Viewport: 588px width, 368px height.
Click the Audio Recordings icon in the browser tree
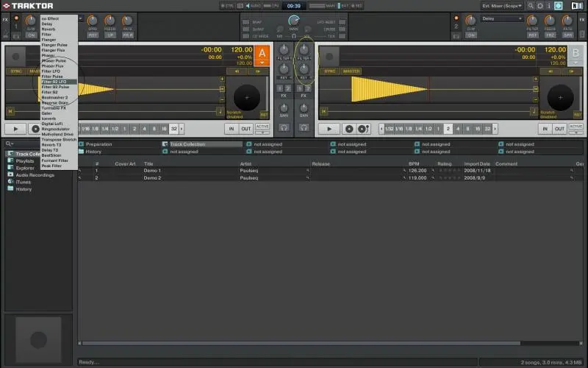pyautogui.click(x=10, y=175)
